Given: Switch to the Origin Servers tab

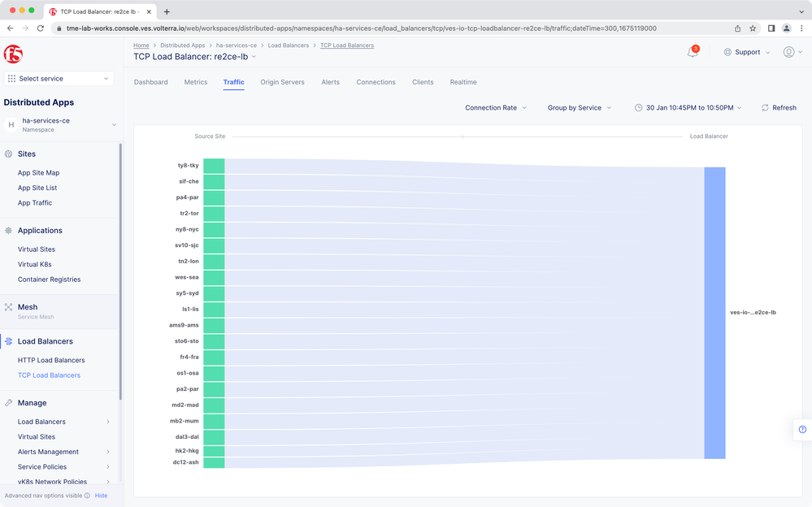Looking at the screenshot, I should (282, 82).
